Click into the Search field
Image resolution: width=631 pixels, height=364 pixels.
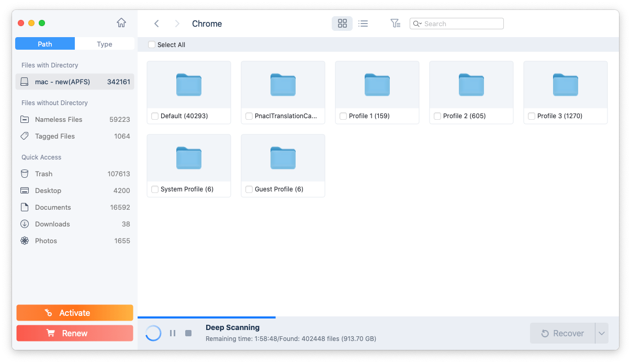(x=456, y=24)
